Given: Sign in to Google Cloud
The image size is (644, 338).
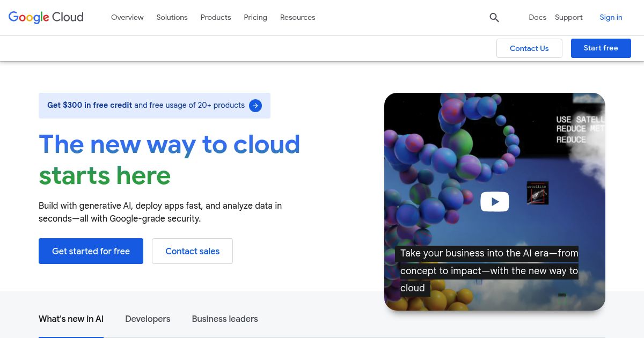Looking at the screenshot, I should (611, 17).
